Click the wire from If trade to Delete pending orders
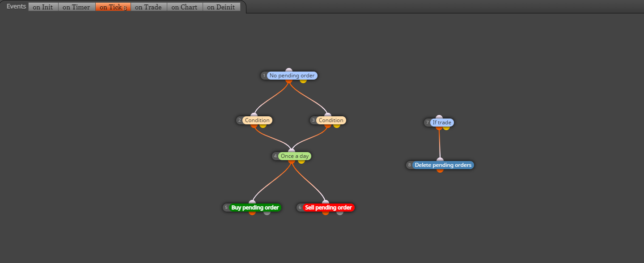The width and height of the screenshot is (644, 263). pos(440,144)
